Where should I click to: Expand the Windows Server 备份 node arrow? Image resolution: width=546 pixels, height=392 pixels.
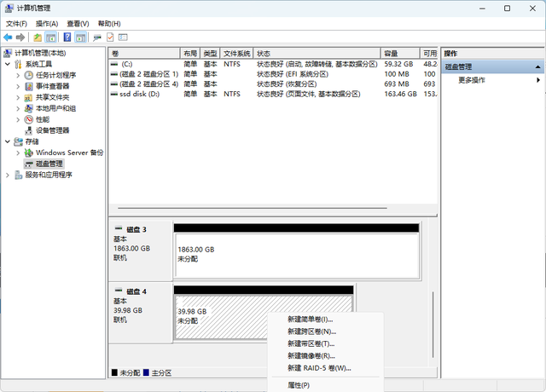coord(18,153)
